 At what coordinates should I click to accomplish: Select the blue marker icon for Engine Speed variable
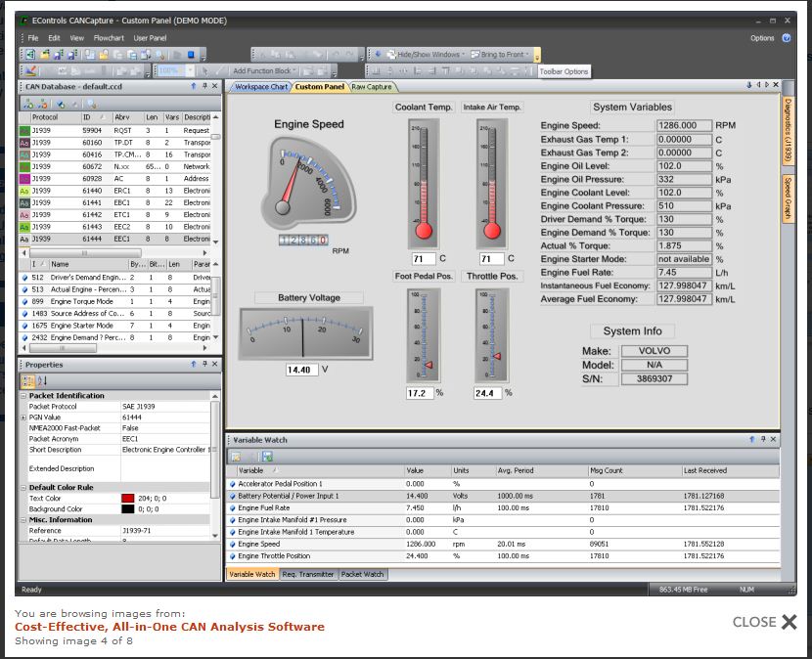click(233, 544)
